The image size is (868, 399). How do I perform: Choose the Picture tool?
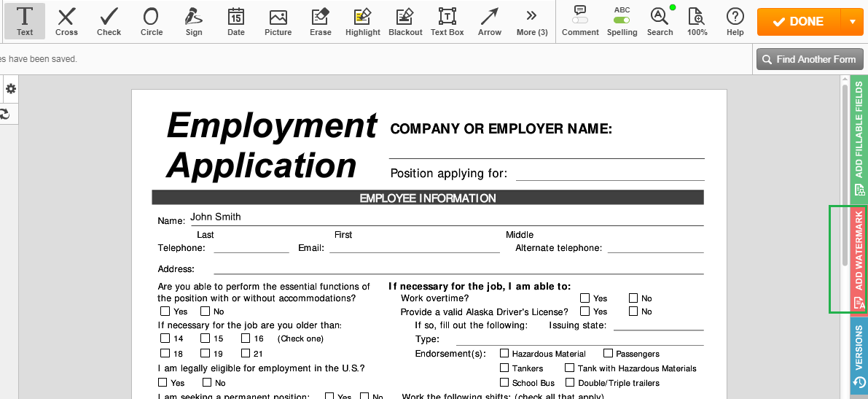click(x=278, y=21)
